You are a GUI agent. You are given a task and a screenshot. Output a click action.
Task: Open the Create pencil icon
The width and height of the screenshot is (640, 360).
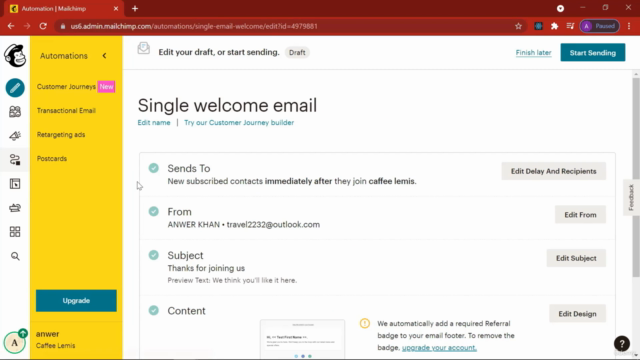click(x=15, y=88)
